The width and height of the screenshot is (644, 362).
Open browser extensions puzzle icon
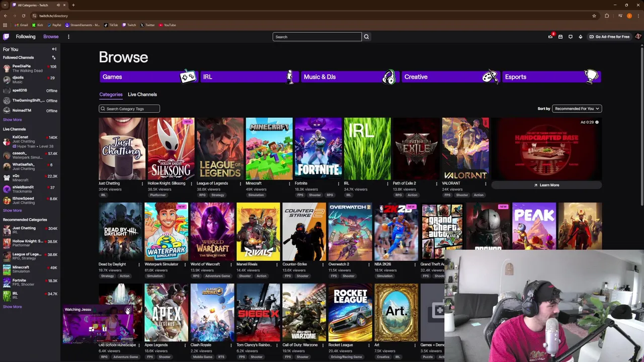click(x=607, y=16)
